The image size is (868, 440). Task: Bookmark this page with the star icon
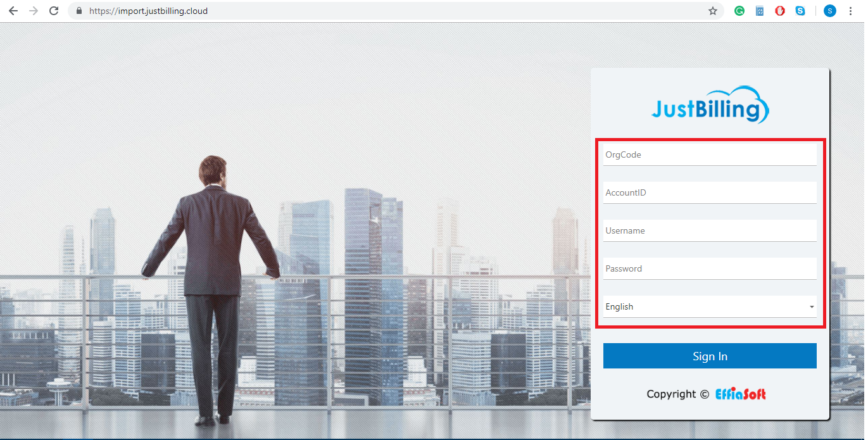coord(713,11)
